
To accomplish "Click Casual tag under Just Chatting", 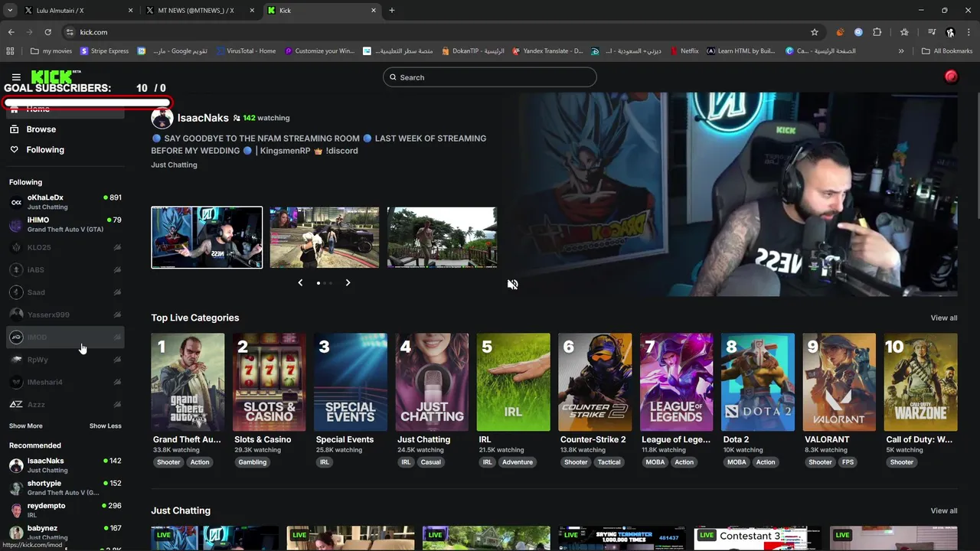I will [430, 462].
